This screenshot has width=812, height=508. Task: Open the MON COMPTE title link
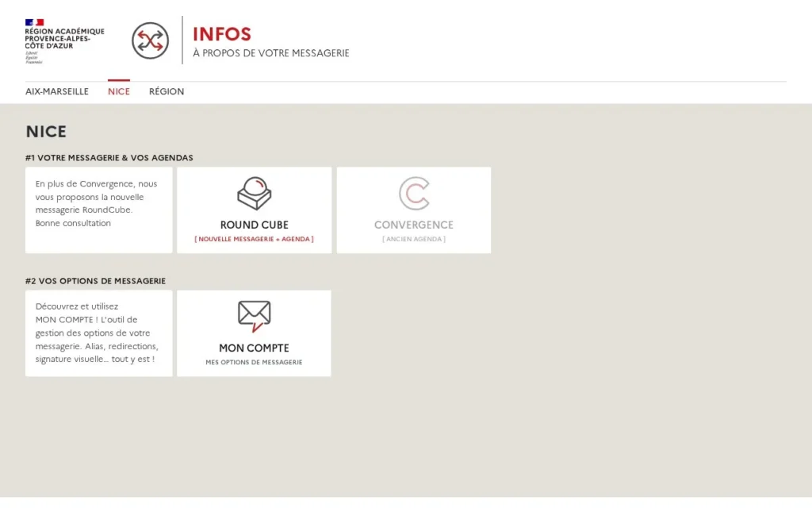(x=254, y=348)
